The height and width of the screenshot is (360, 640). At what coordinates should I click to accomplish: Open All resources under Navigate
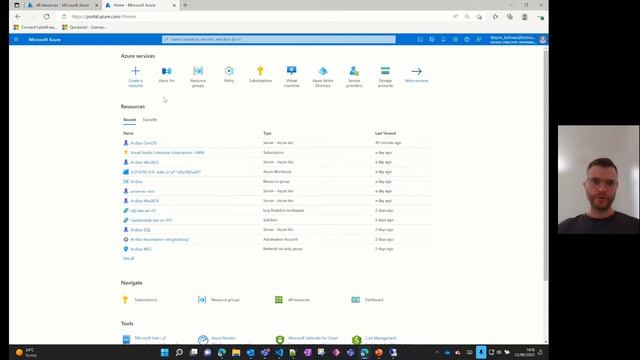point(292,300)
